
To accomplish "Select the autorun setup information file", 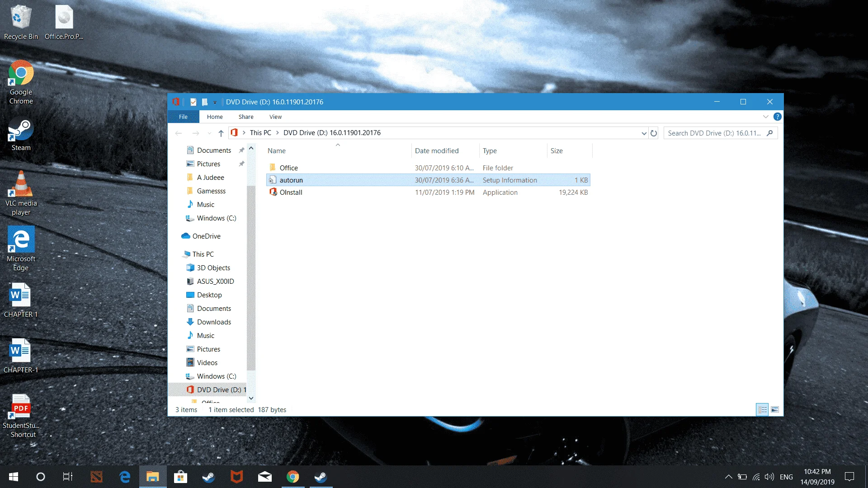I will coord(428,180).
